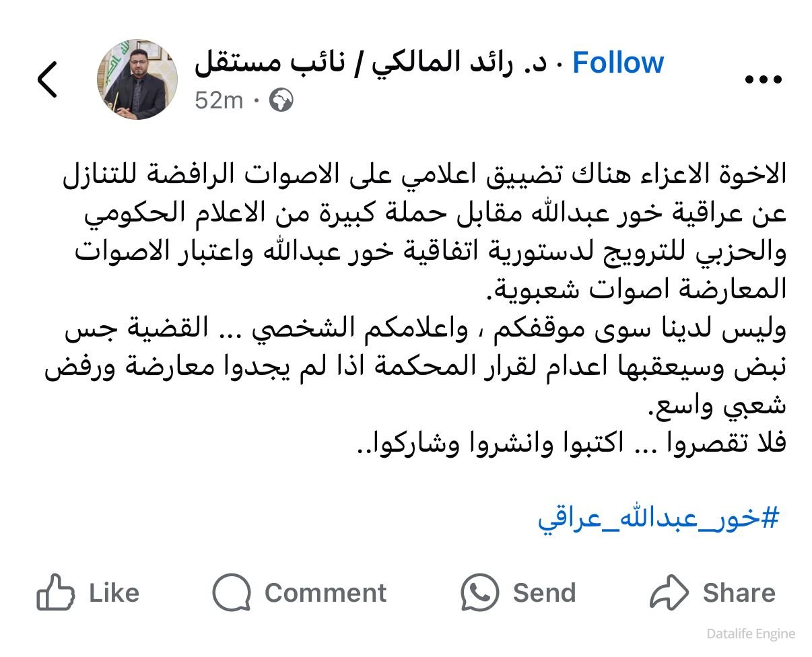
Task: Tap the Share arrow icon
Action: (669, 592)
